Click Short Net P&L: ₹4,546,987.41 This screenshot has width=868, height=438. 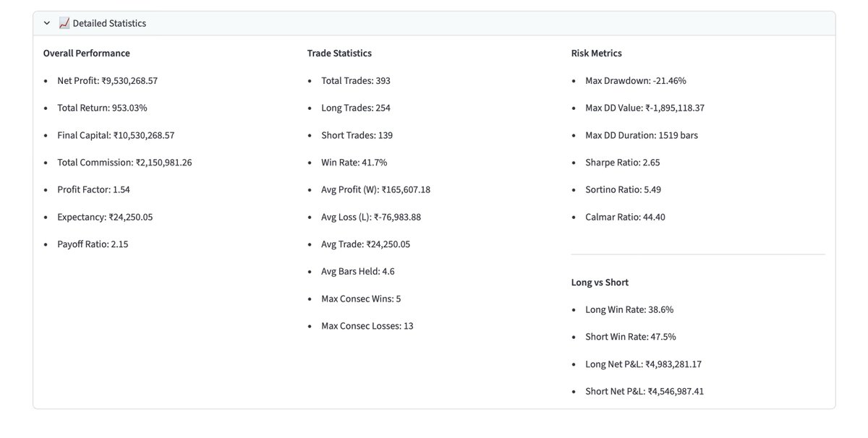(644, 392)
